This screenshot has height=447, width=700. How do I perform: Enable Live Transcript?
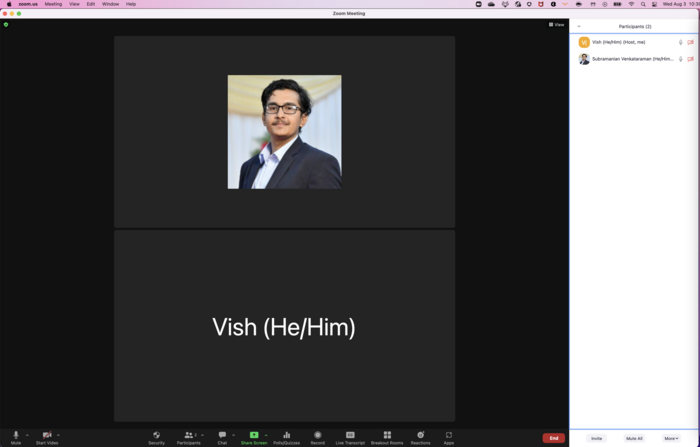tap(350, 436)
